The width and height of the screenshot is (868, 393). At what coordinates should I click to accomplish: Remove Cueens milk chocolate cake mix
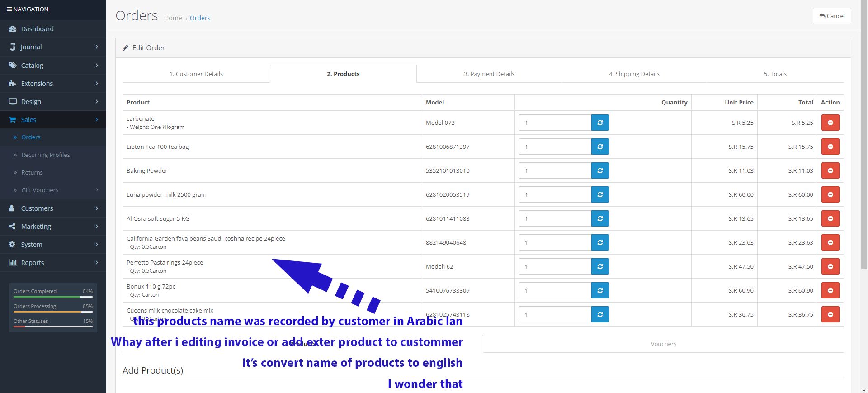830,314
